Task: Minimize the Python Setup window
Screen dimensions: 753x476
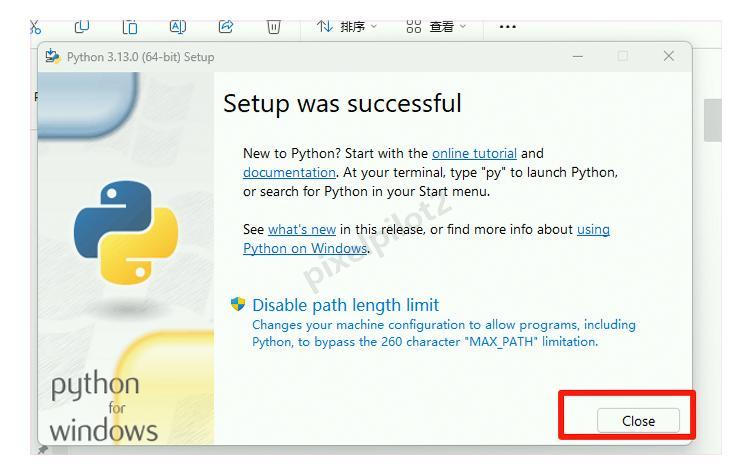Action: (x=578, y=57)
